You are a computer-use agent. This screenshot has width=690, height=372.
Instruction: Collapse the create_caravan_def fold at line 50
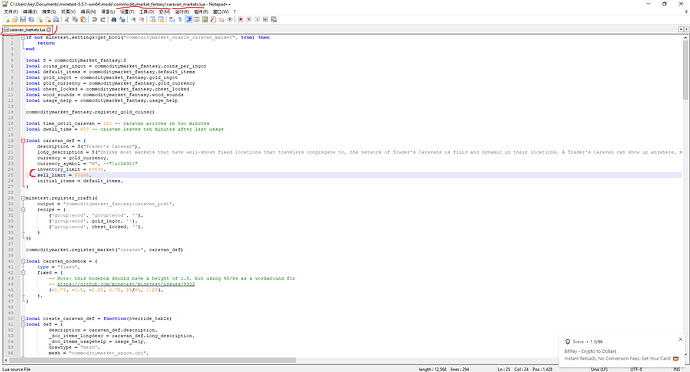tap(23, 318)
